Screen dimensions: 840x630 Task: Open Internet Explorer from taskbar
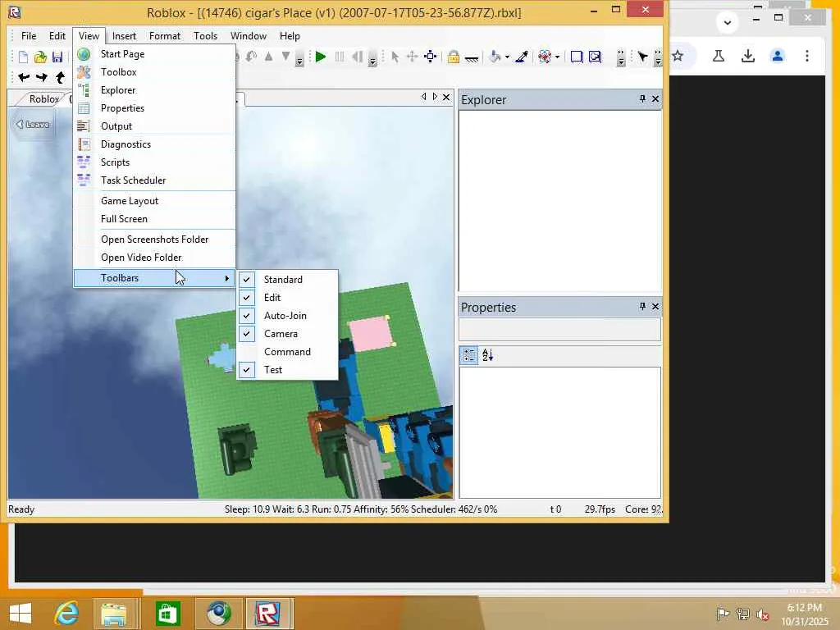[x=66, y=613]
